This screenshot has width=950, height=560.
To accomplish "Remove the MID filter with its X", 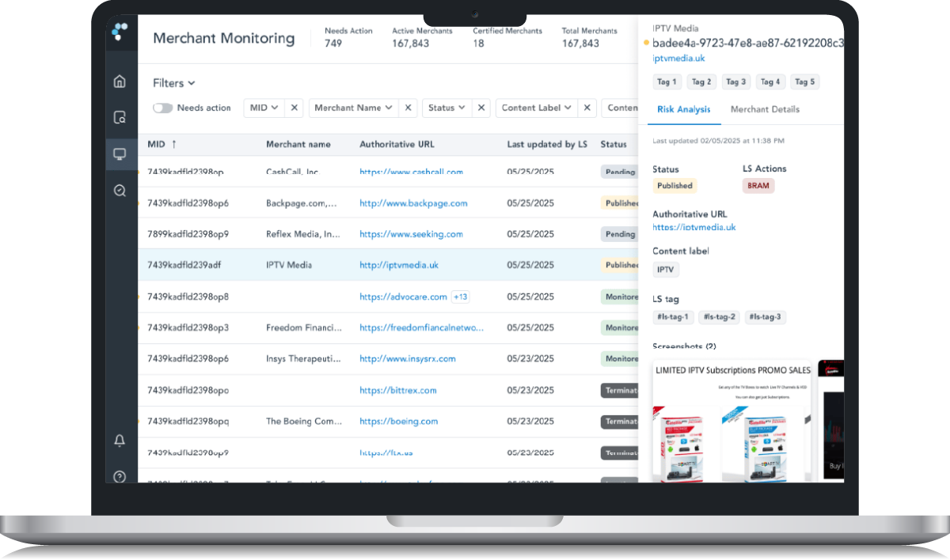I will (294, 108).
